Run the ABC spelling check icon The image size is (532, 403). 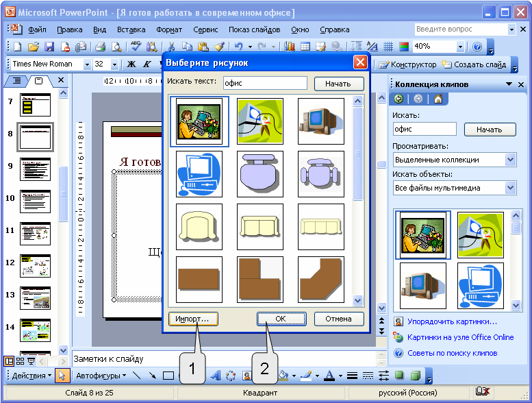[136, 46]
